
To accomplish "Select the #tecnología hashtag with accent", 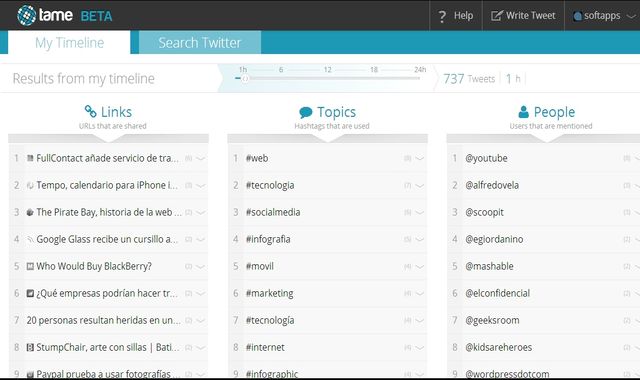I will tap(270, 320).
